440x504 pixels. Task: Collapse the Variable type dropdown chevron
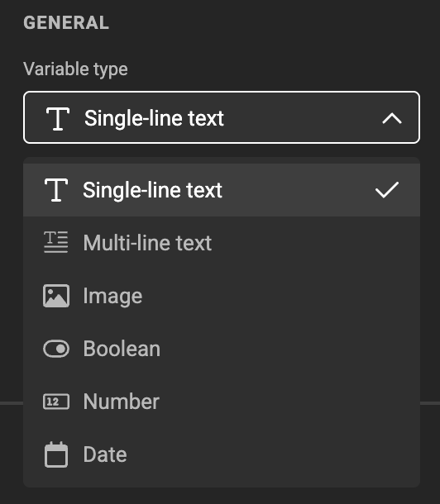pyautogui.click(x=392, y=118)
